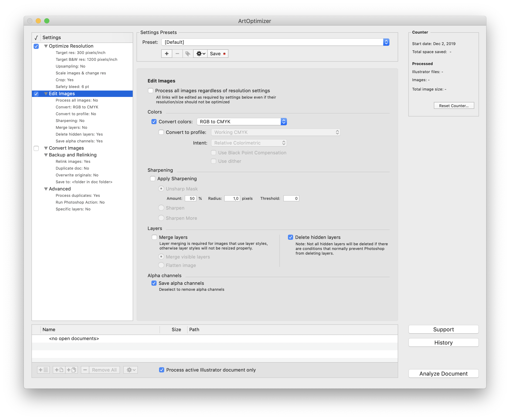Enable Apply Sharpening checkbox
This screenshot has height=420, width=510.
pyautogui.click(x=153, y=179)
